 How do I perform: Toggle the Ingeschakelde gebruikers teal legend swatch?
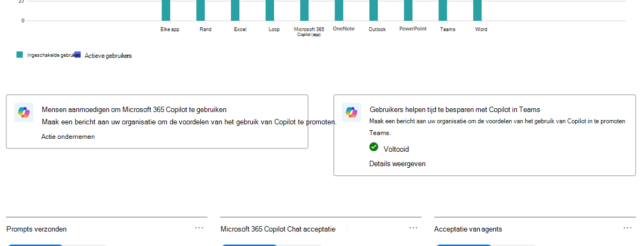coord(20,55)
